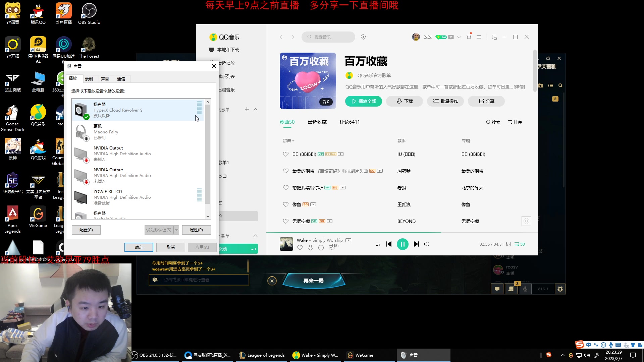644x362 pixels.
Task: Click the 下载 download playlist button
Action: coord(405,101)
